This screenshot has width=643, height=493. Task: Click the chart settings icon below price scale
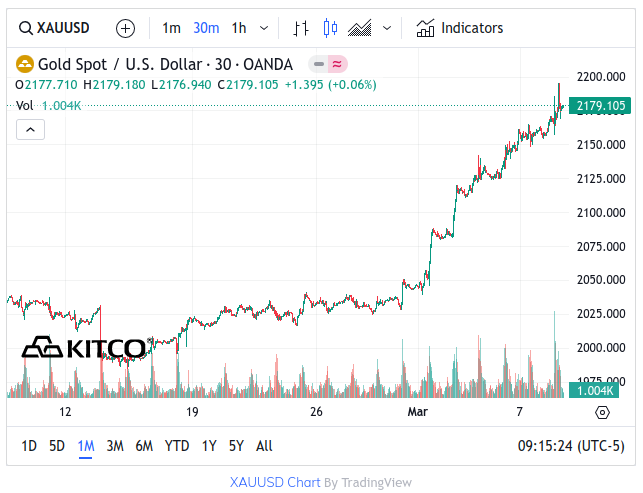tap(602, 412)
